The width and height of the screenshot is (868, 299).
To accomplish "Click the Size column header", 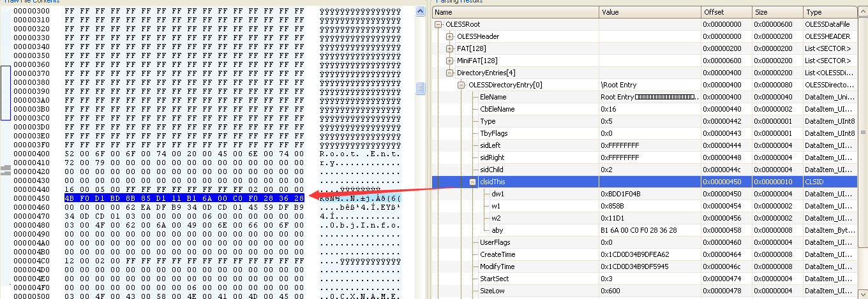I will (x=776, y=12).
